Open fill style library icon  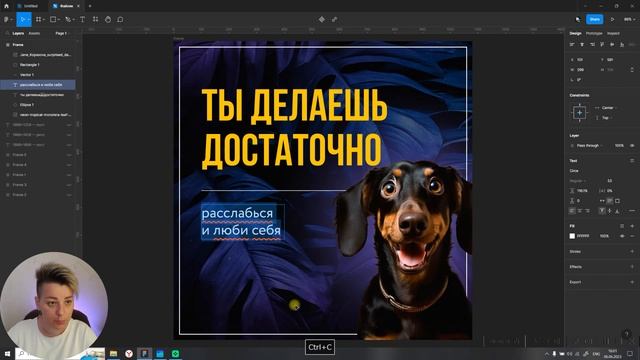click(x=622, y=226)
